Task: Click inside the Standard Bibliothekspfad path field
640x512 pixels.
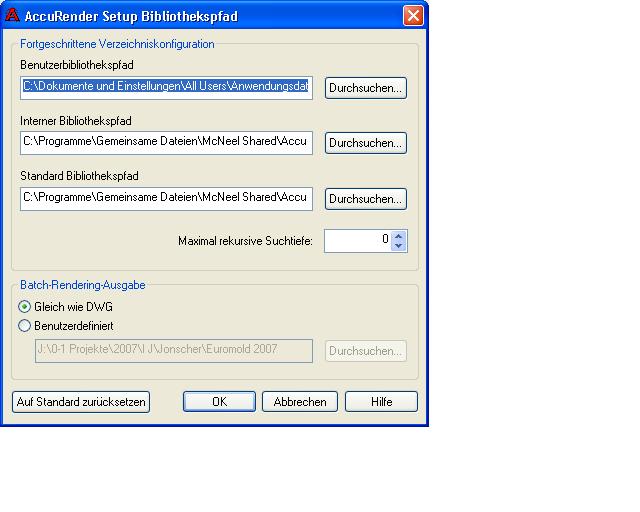Action: pos(167,199)
